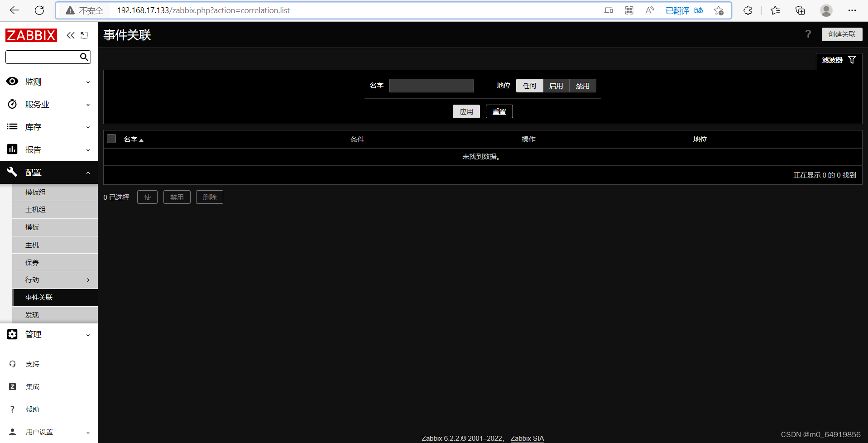Expand the 行动 submenu arrow
The height and width of the screenshot is (443, 868).
coord(88,280)
